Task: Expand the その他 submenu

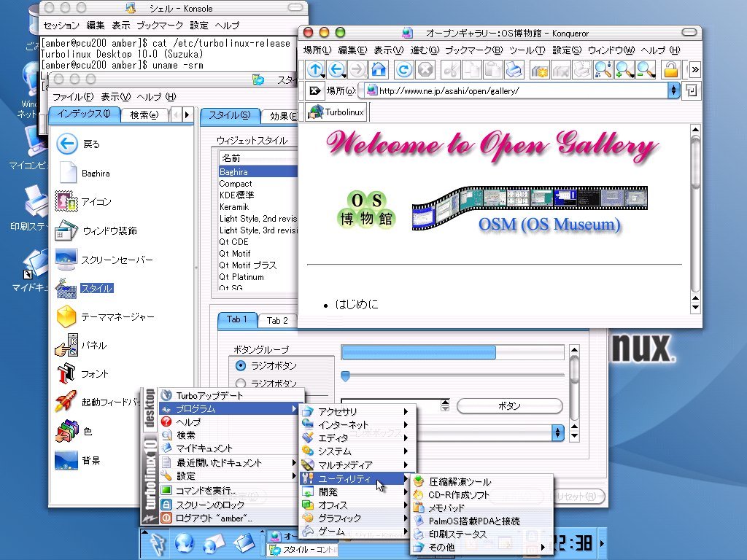Action: tap(481, 548)
